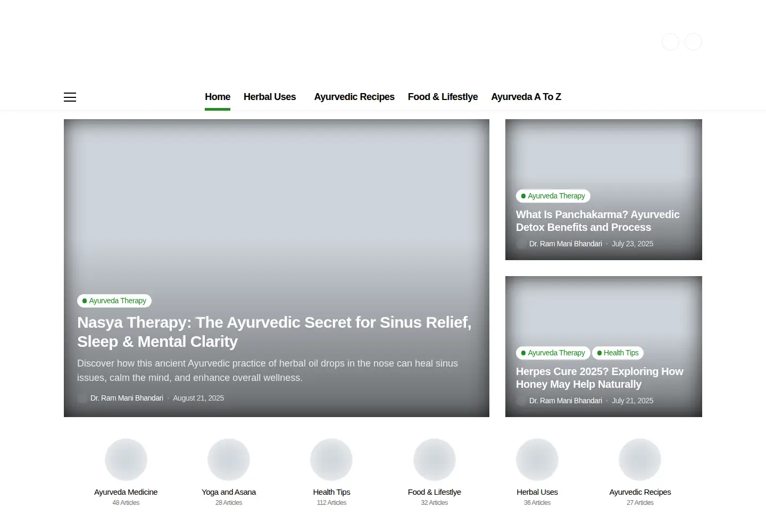Open the Food & Lifestlye category label below circles
Screen dimensions: 766x532
point(435,492)
